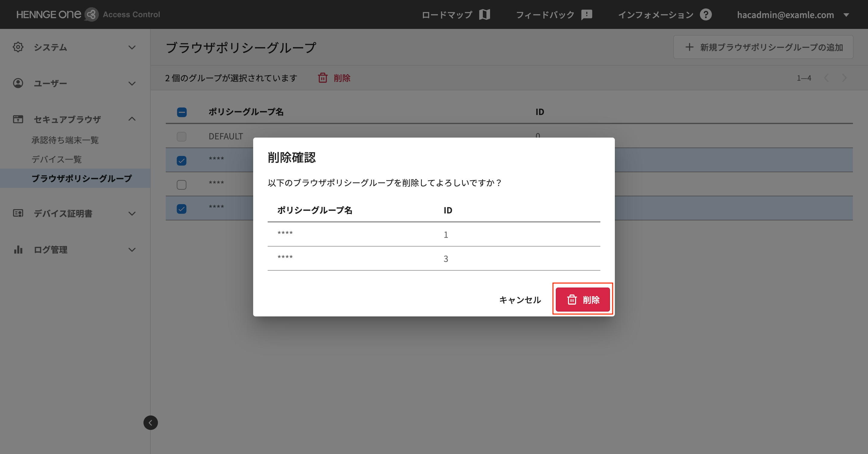The height and width of the screenshot is (454, 868).
Task: Expand the システム menu chevron
Action: click(x=132, y=48)
